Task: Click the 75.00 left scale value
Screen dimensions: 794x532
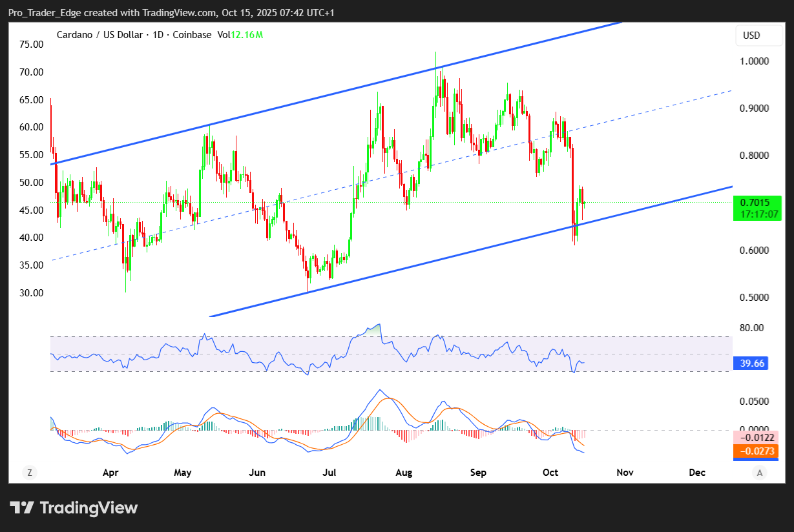Action: pos(31,45)
